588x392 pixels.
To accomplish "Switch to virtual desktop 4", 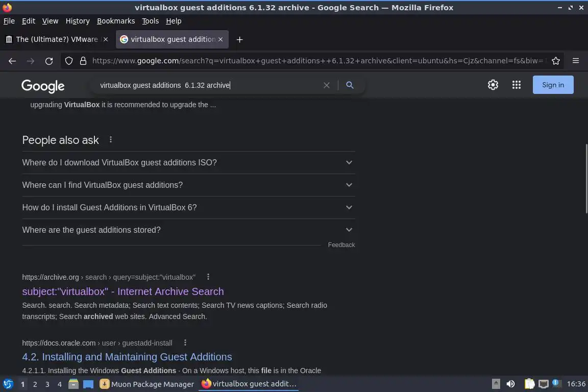I will pyautogui.click(x=60, y=384).
